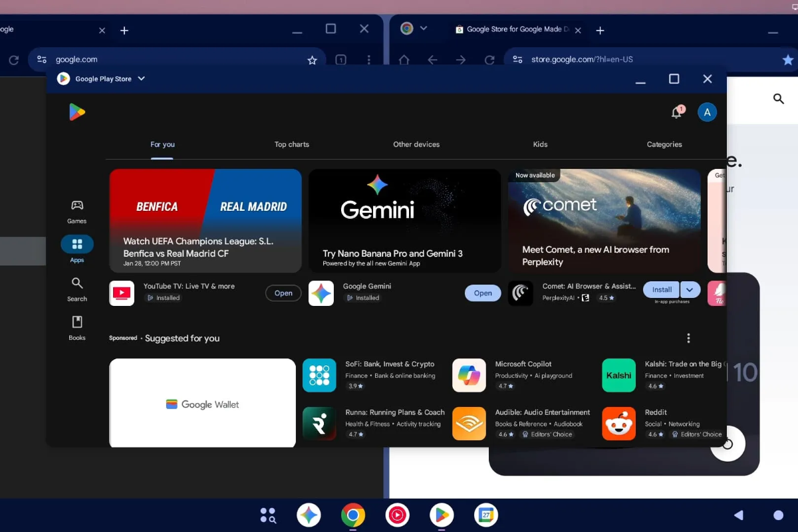798x532 pixels.
Task: Open Kalshi app icon
Action: pyautogui.click(x=618, y=375)
